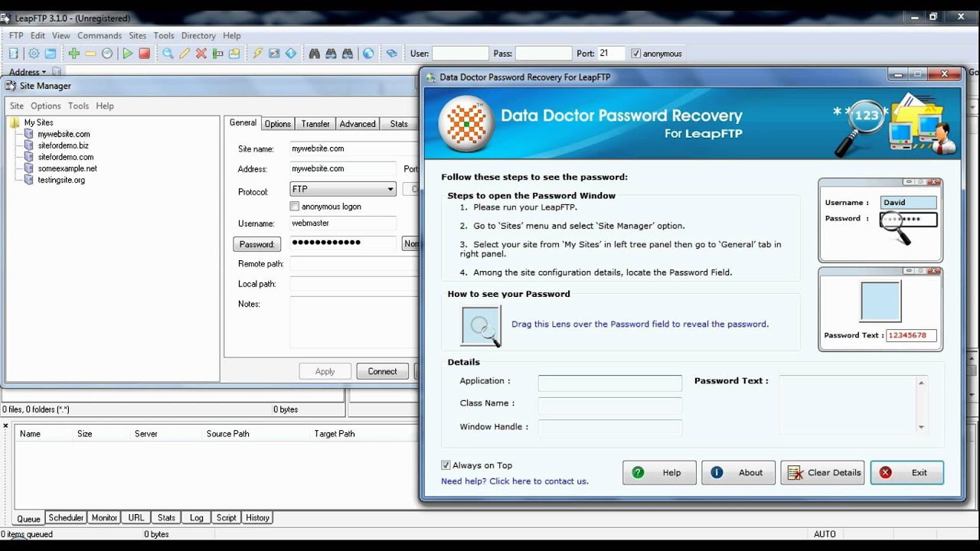The width and height of the screenshot is (980, 551).
Task: Click the settings gear toolbar icon
Action: pyautogui.click(x=34, y=54)
